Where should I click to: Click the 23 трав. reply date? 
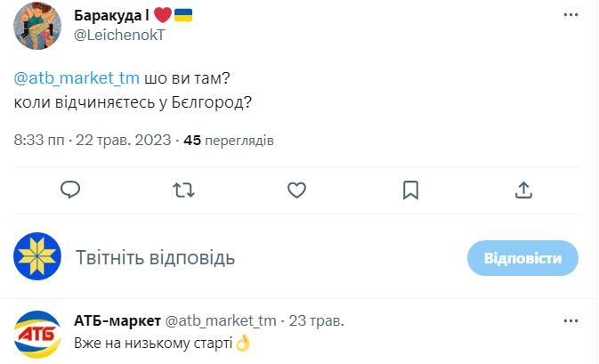tap(315, 320)
